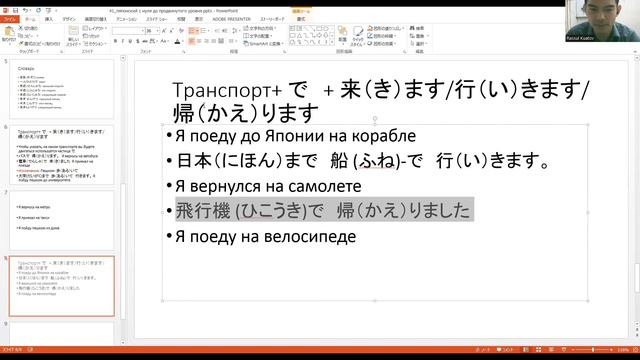Click the Copy icon in clipboard group
The width and height of the screenshot is (640, 360).
tap(21, 36)
